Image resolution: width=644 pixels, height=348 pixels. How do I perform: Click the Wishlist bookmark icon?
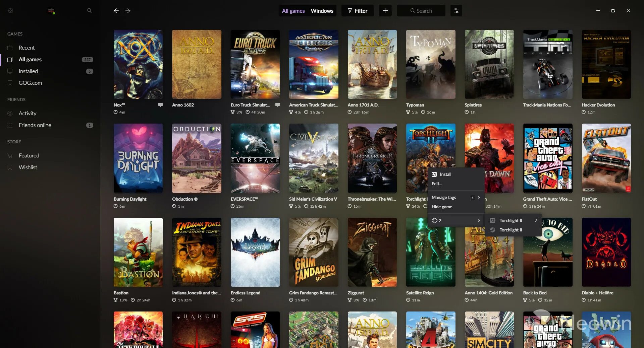point(10,167)
